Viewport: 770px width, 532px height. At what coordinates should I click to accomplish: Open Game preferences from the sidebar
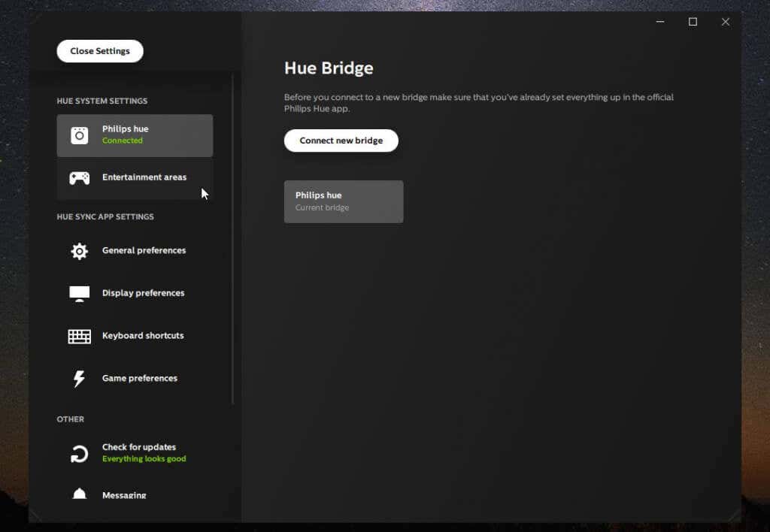139,378
